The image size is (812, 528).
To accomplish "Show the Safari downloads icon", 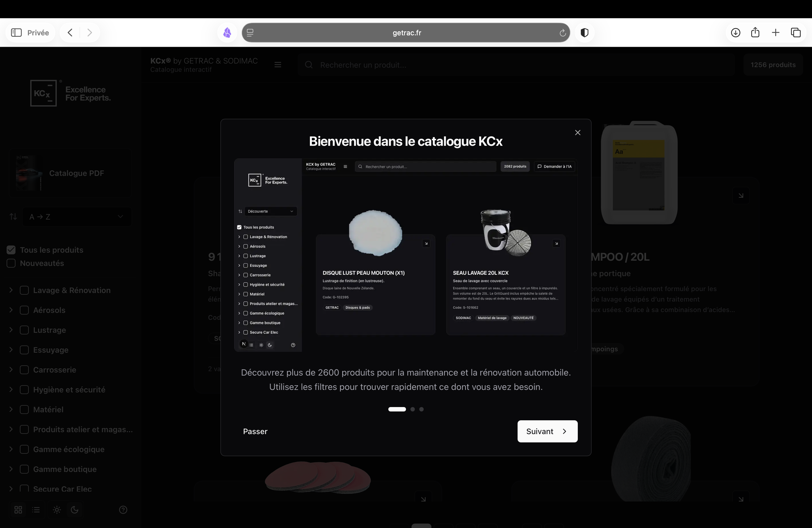I will (x=735, y=33).
